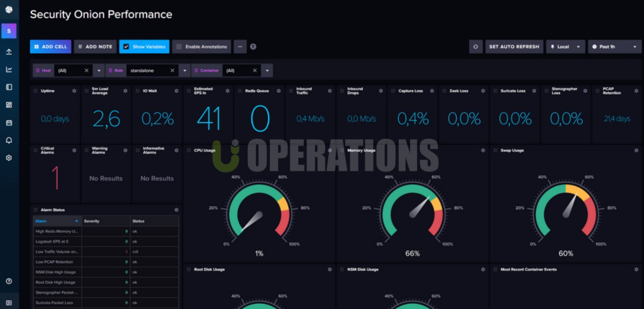Click the Host variable label handle
Image resolution: width=644 pixels, height=309 pixels.
tap(43, 70)
